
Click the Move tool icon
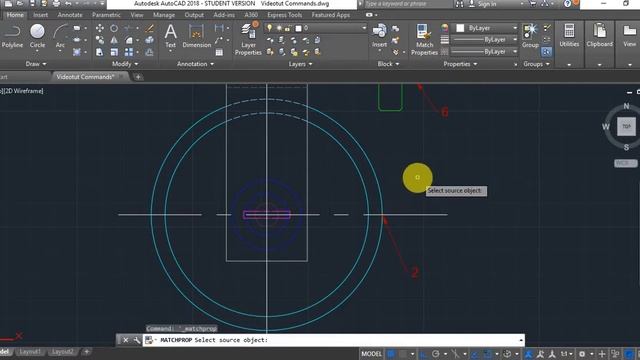tap(100, 28)
